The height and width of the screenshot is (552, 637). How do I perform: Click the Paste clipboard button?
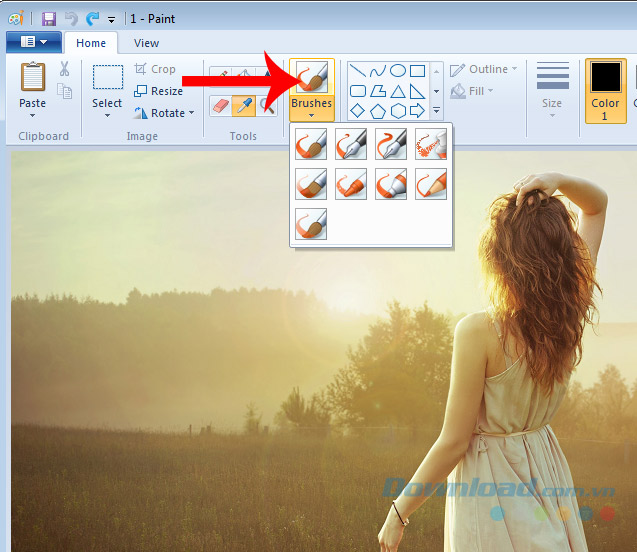tap(32, 85)
